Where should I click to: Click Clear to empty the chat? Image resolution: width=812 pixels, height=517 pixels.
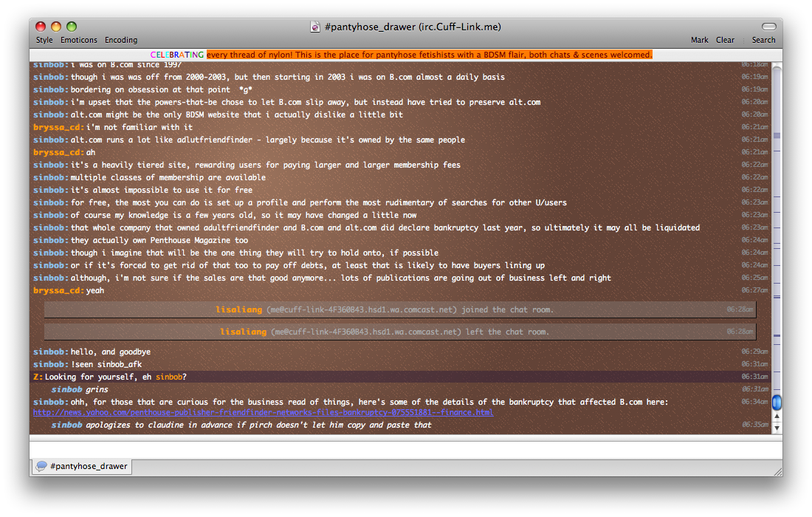point(725,40)
